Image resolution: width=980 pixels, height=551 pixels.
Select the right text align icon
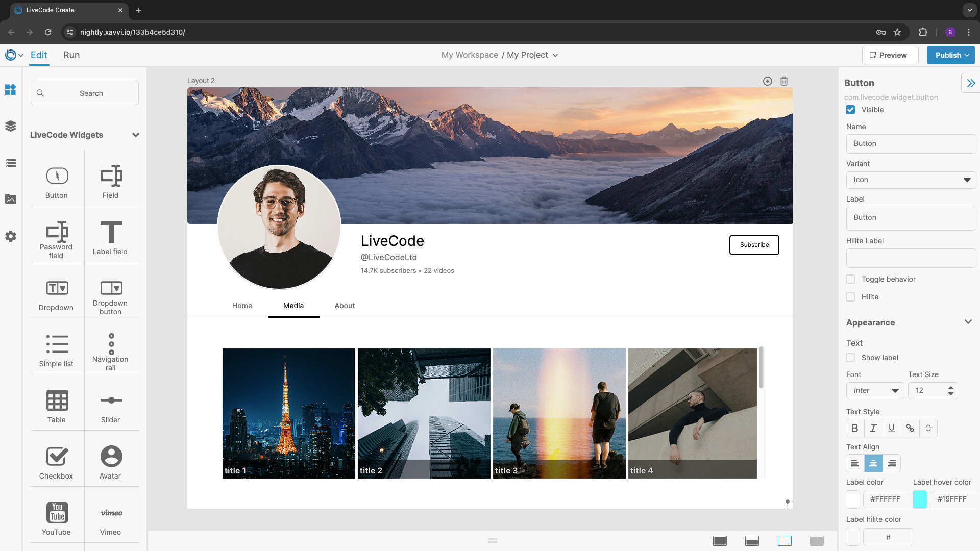pos(892,463)
